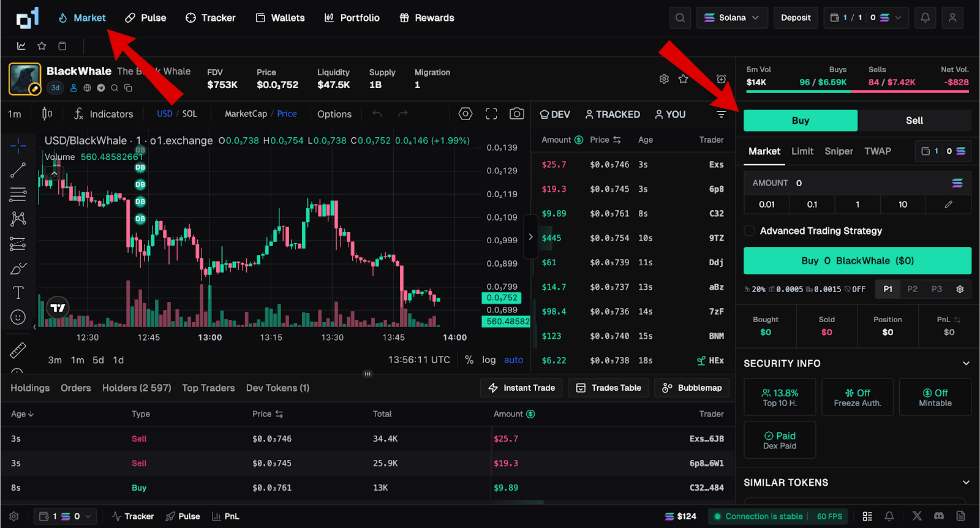Open preset settings gear next to P3
The image size is (980, 528).
(x=960, y=289)
